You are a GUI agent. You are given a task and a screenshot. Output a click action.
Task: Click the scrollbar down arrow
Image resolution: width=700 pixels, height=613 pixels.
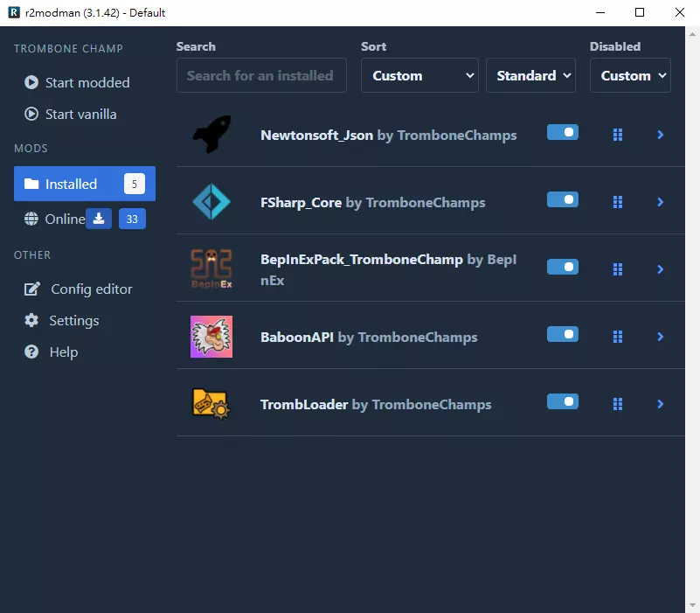pyautogui.click(x=692, y=606)
